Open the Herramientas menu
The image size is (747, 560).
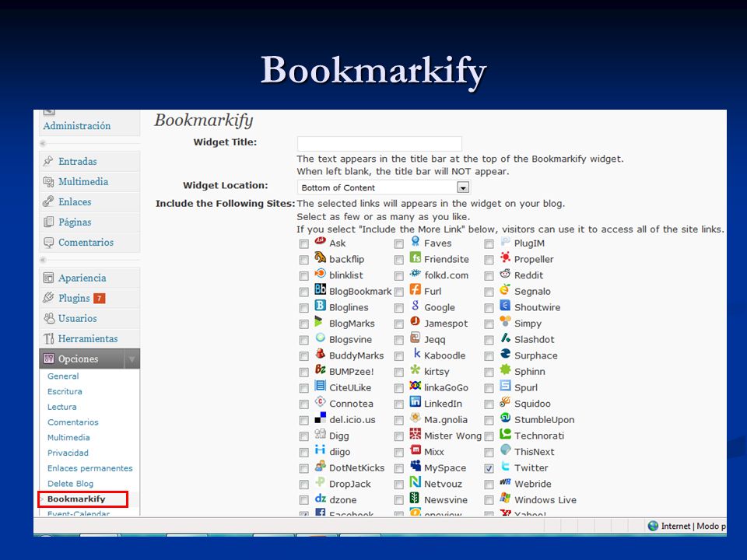(x=88, y=338)
